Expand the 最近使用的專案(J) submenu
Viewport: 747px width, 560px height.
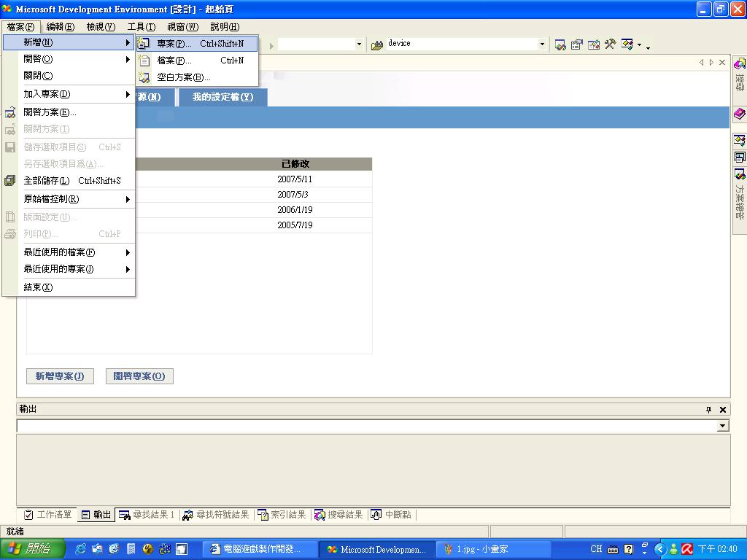pos(69,269)
